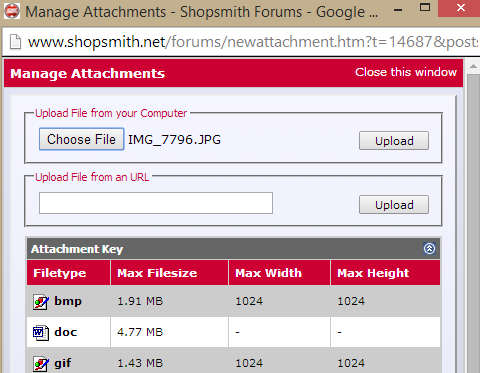
Task: Close the browser window
Action: pos(460,8)
